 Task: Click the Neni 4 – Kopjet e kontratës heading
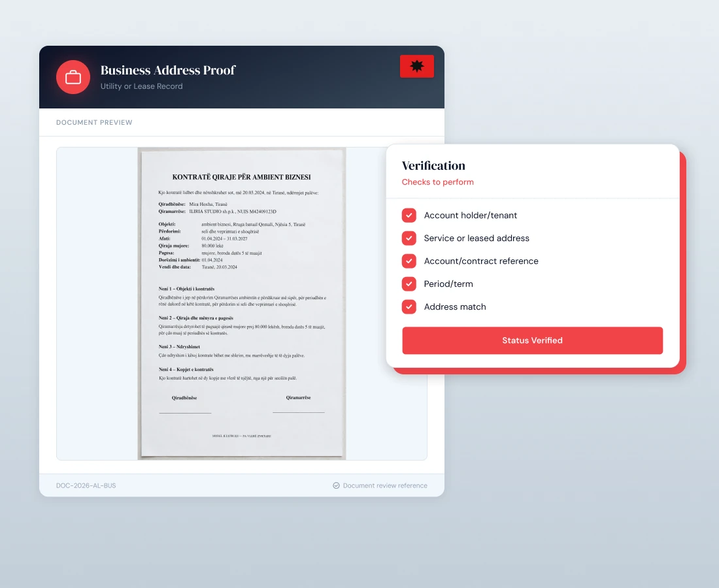tap(186, 369)
